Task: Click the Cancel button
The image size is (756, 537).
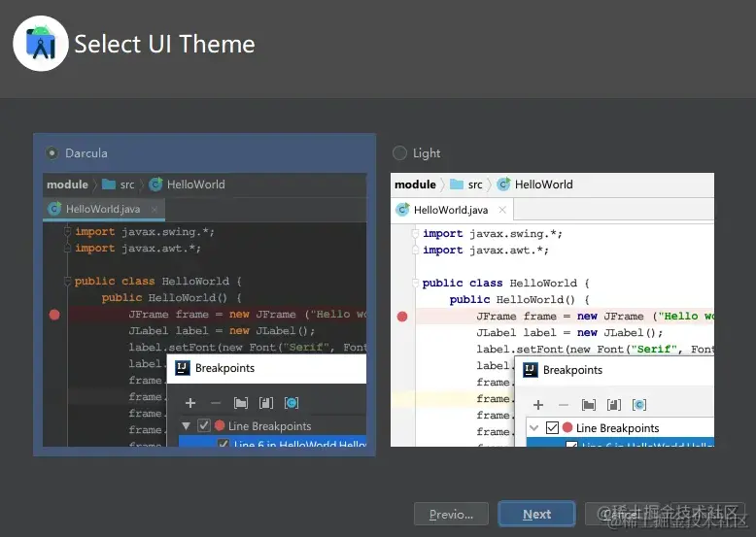Action: click(x=625, y=515)
